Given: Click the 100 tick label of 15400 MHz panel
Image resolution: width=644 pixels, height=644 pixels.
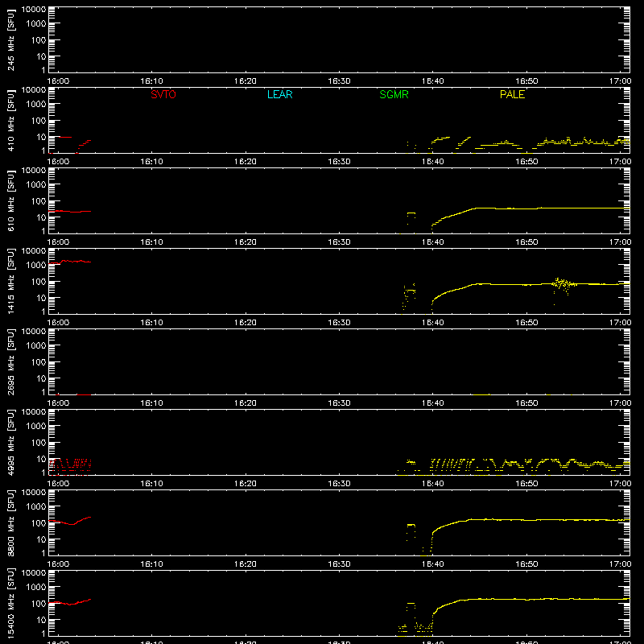Looking at the screenshot, I should pyautogui.click(x=39, y=604).
